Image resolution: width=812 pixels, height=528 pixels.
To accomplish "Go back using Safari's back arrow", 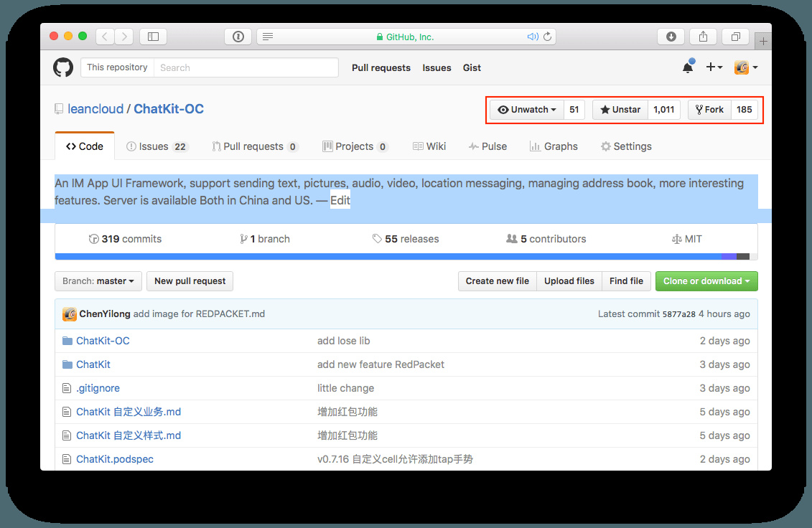I will click(105, 37).
